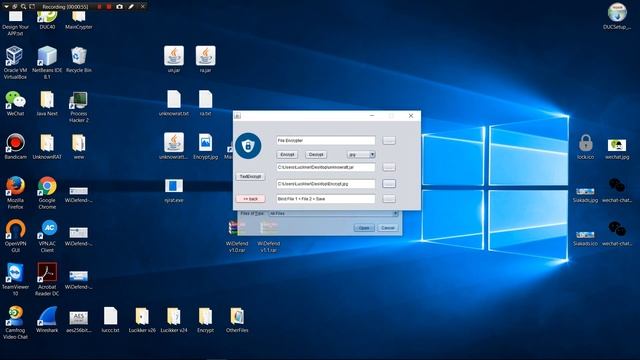Select the unknowrat.txt file

coord(174,103)
